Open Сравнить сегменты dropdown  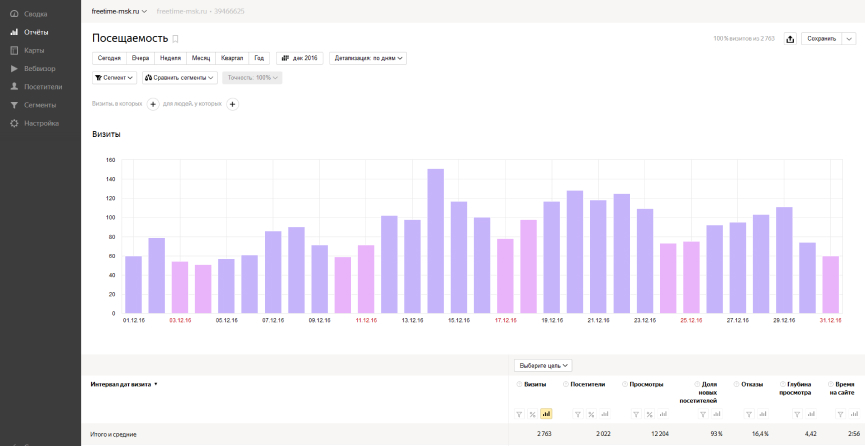180,78
